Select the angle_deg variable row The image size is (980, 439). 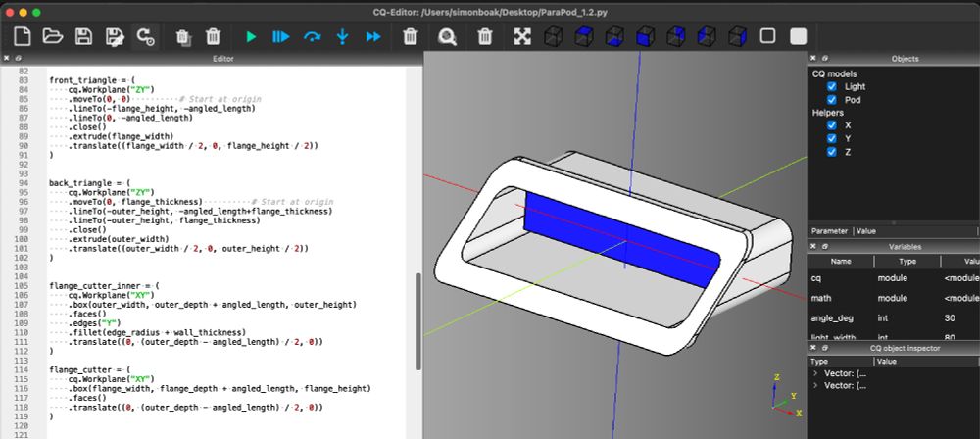click(x=894, y=317)
